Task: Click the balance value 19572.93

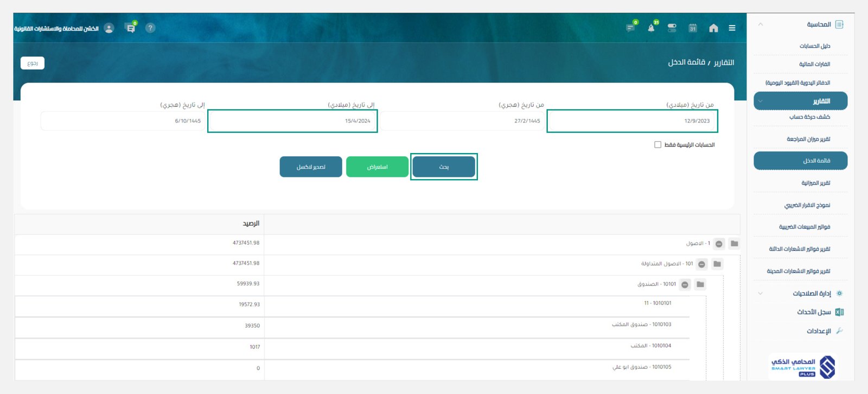Action: 249,304
